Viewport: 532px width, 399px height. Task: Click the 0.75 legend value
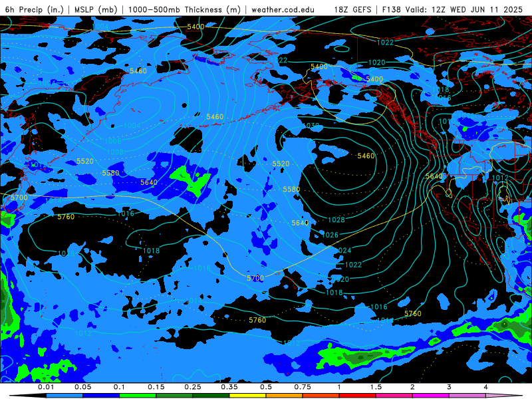click(303, 387)
